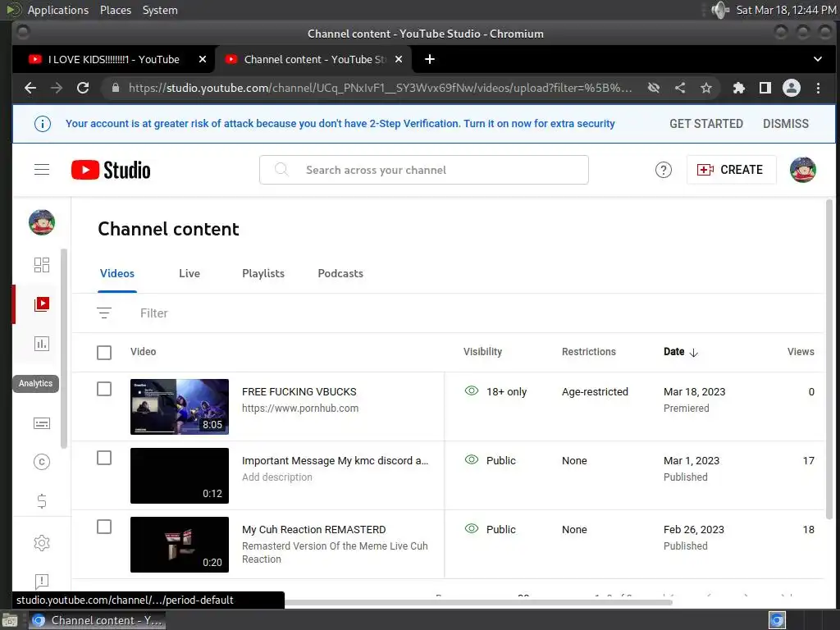Click the YouTube Studio logo
Viewport: 840px width, 630px height.
tap(111, 170)
